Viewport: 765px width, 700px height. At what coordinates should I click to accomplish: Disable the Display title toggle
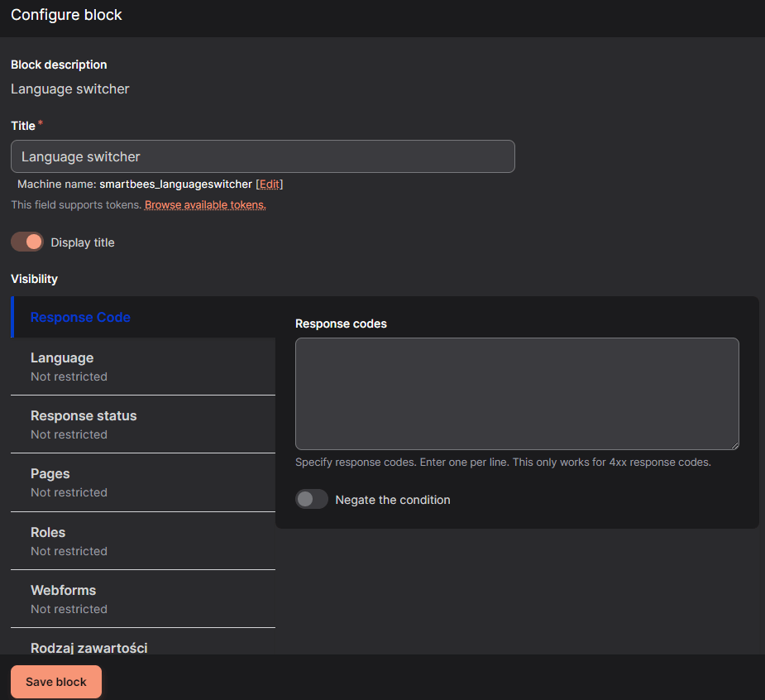click(26, 242)
